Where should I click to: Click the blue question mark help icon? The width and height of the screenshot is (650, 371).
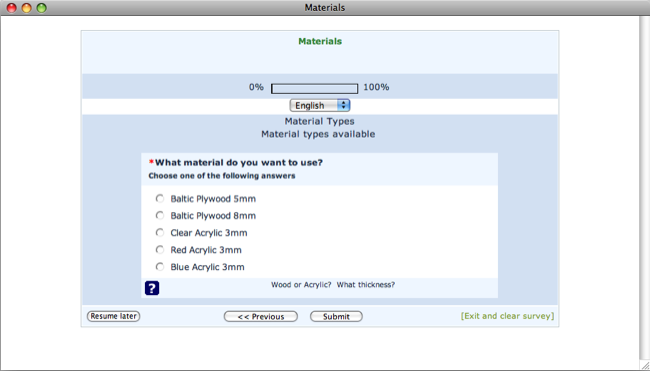coord(152,288)
